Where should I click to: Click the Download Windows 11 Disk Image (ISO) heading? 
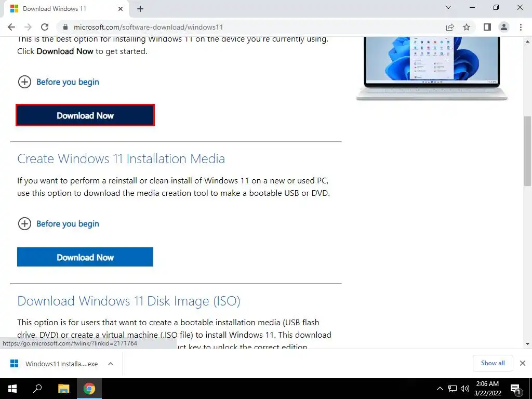[129, 301]
